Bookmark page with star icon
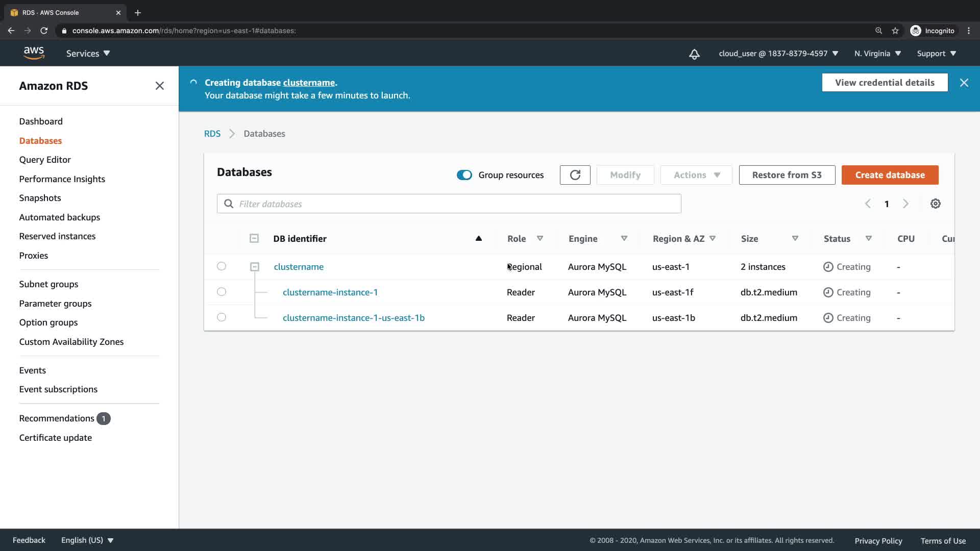The image size is (980, 551). [x=895, y=31]
